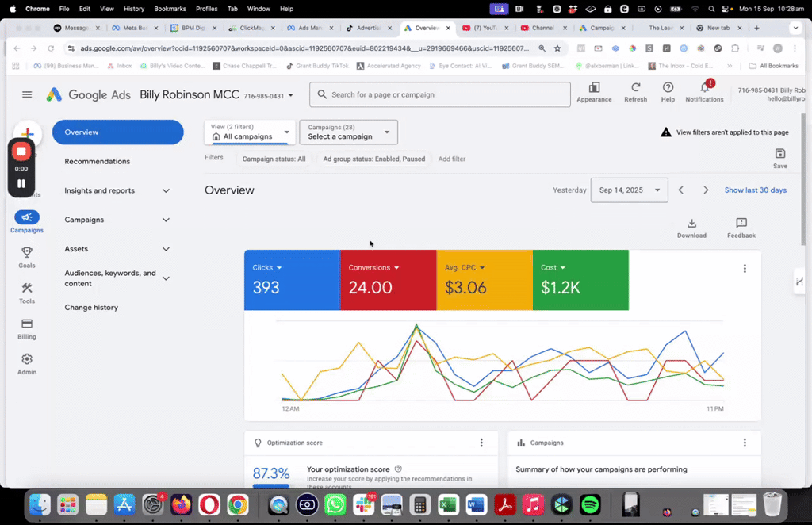The width and height of the screenshot is (812, 525).
Task: Open Finder from the dock
Action: (x=40, y=505)
